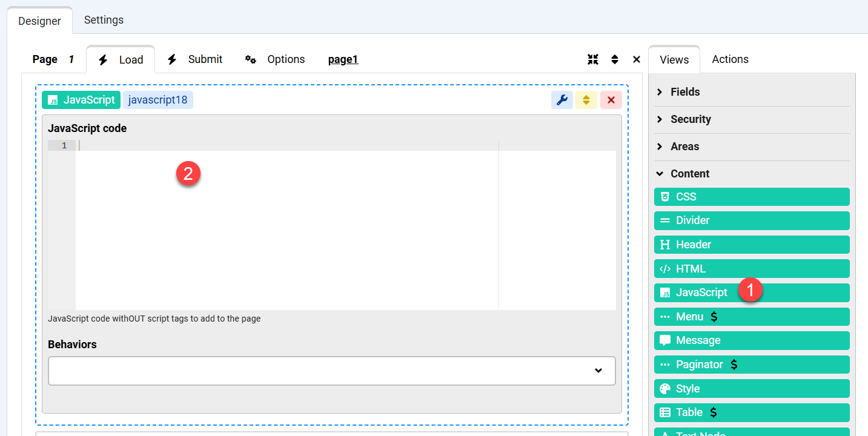Add a Header view
This screenshot has width=868, height=436.
(x=752, y=245)
